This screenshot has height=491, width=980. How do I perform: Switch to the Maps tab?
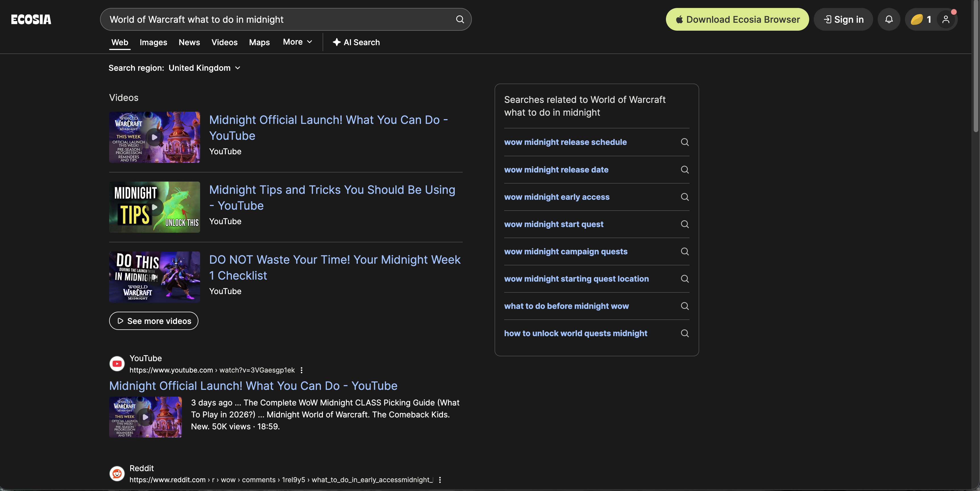coord(259,42)
